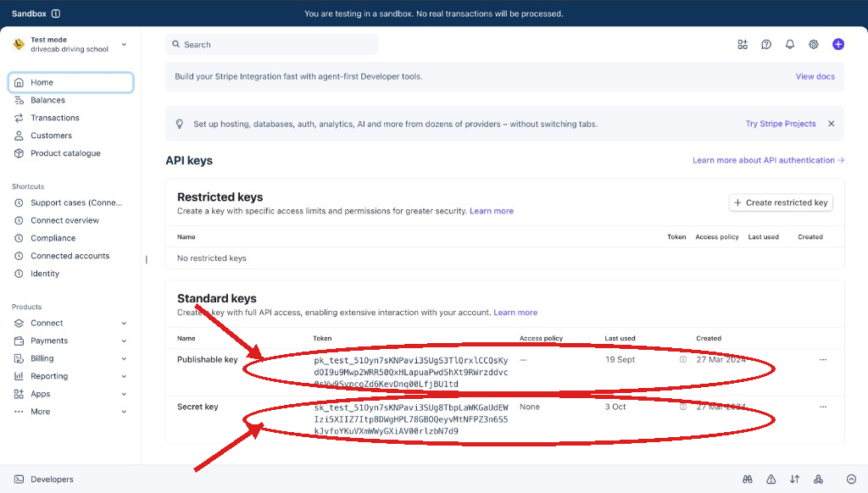The image size is (868, 493).
Task: Click the Home house icon
Action: click(19, 82)
